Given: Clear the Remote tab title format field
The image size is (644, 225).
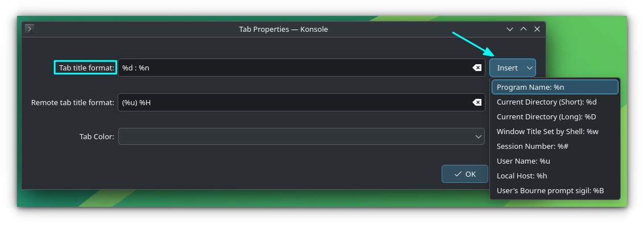Looking at the screenshot, I should pos(476,102).
